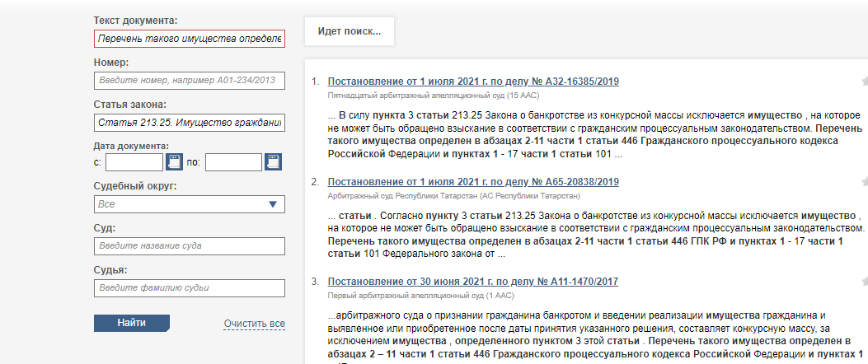The width and height of the screenshot is (868, 364).
Task: Click the Статья закона input field
Action: pos(189,123)
